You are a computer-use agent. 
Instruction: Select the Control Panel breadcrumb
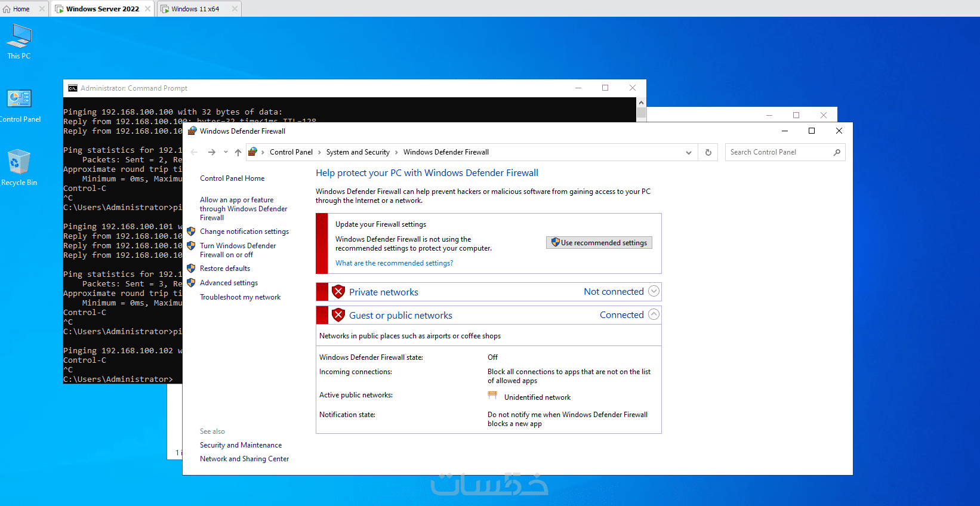click(291, 152)
